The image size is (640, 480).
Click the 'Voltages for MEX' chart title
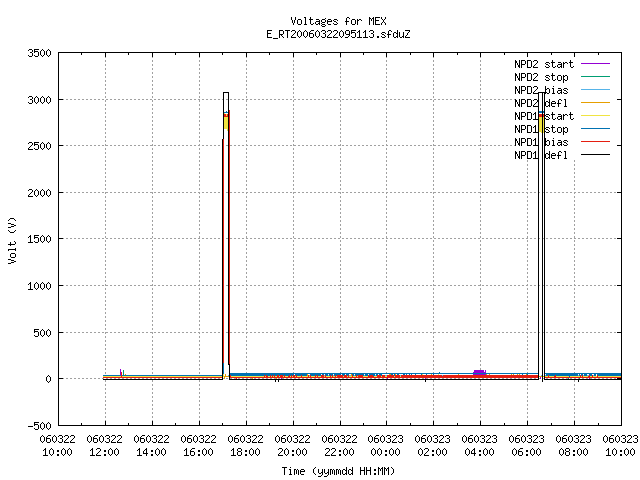338,21
